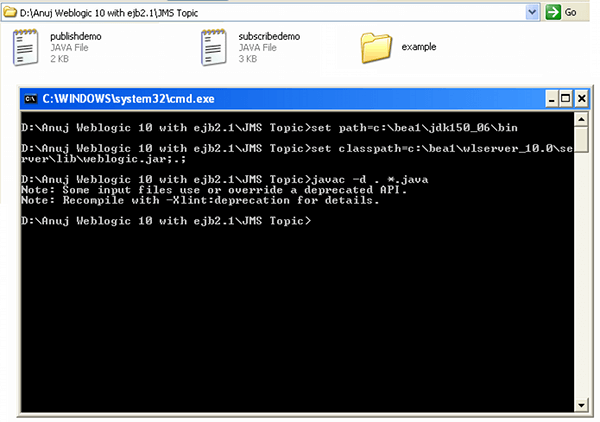Select the subscribedemo file name label
Viewport: 600px width, 422px height.
coord(265,35)
